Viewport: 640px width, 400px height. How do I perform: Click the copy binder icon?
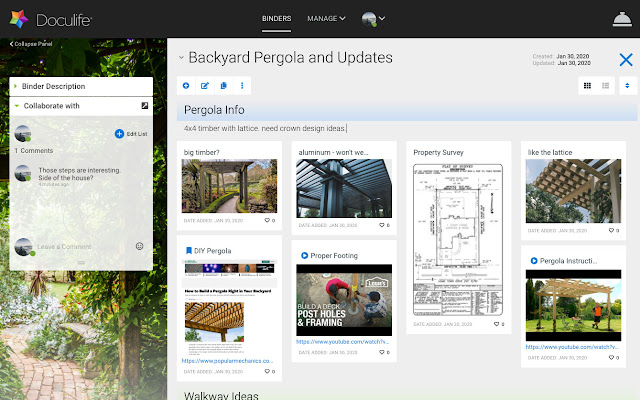click(x=223, y=86)
